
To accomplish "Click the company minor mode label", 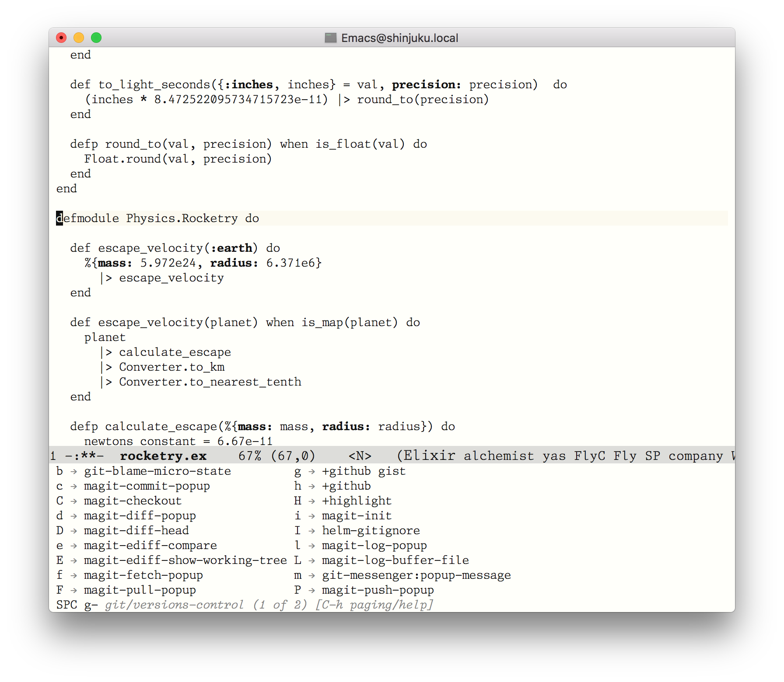I will click(696, 456).
